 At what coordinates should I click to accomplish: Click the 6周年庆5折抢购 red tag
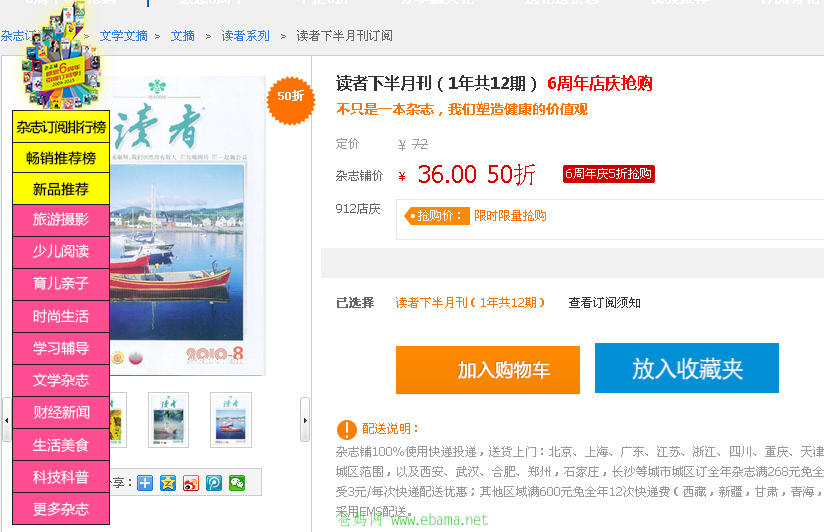(x=609, y=174)
